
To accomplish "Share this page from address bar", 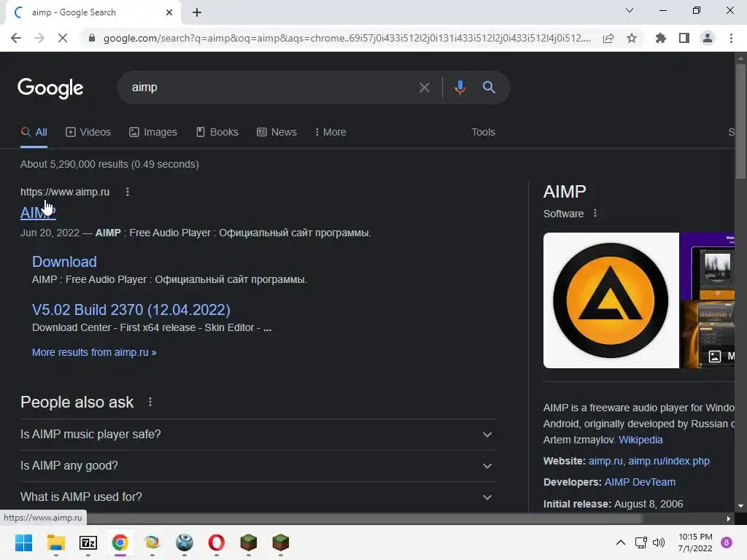I will 608,38.
